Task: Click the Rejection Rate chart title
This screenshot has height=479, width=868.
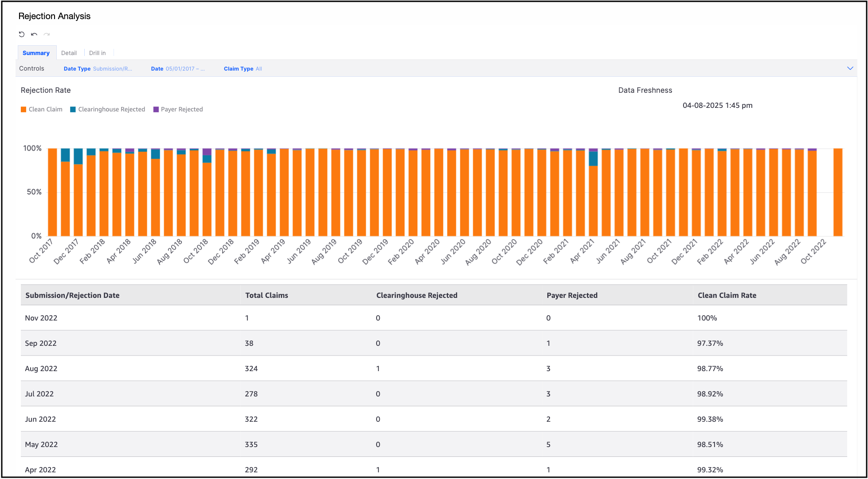Action: (46, 90)
